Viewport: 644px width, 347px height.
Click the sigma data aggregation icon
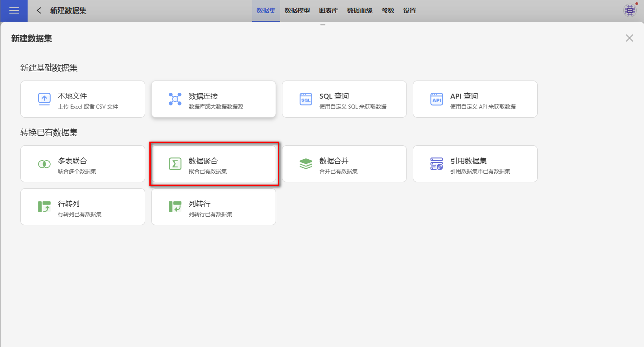pyautogui.click(x=175, y=164)
